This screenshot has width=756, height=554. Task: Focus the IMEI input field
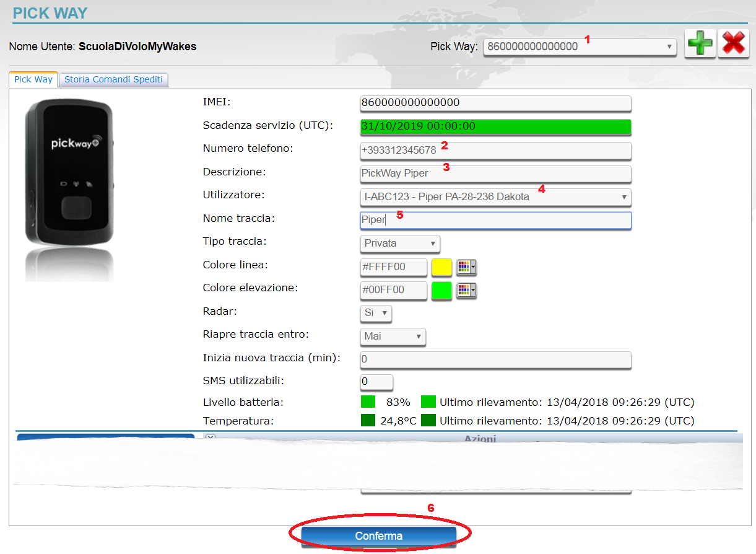[495, 103]
